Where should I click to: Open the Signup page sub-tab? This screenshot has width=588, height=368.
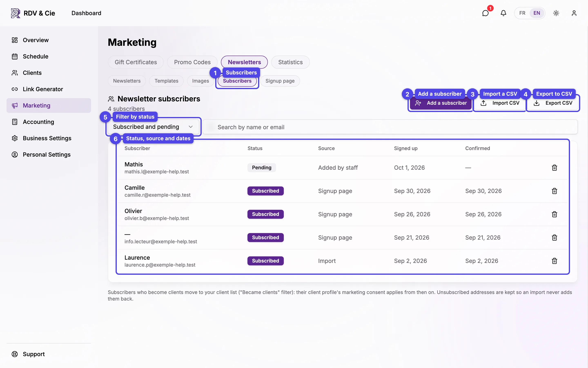point(280,81)
